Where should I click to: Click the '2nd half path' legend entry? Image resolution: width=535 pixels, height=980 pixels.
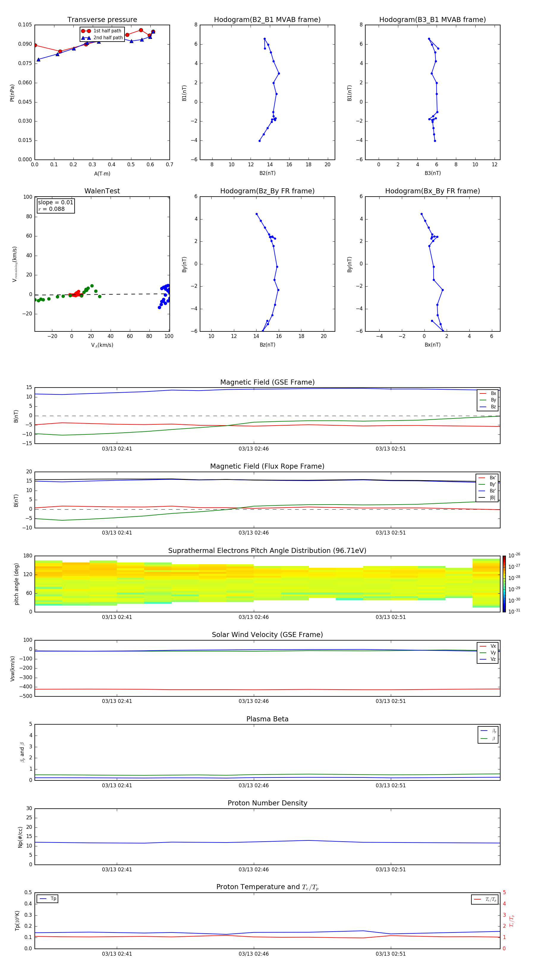point(102,38)
